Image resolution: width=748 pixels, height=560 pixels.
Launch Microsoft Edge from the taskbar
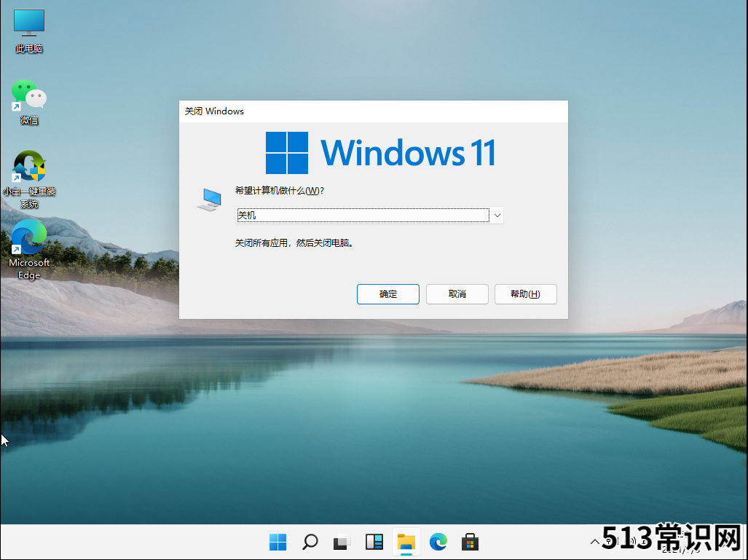438,542
